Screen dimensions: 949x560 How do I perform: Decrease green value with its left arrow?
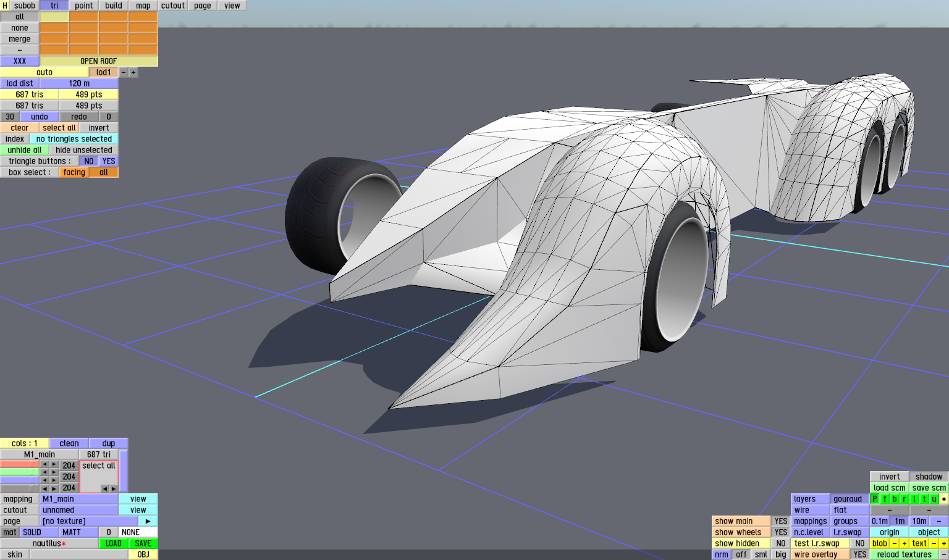click(44, 472)
